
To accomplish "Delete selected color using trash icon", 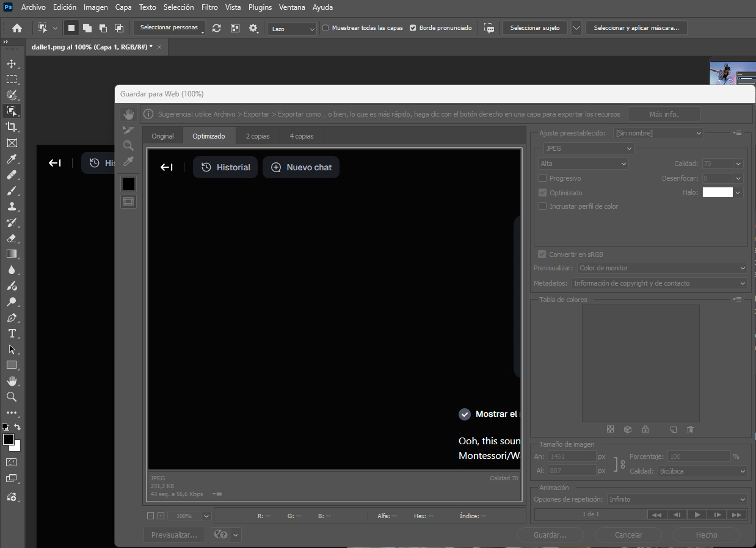I will click(690, 430).
